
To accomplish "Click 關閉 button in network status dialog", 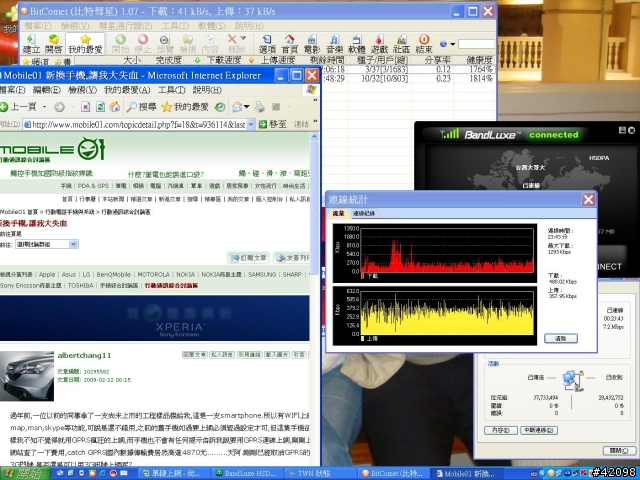I will (618, 451).
